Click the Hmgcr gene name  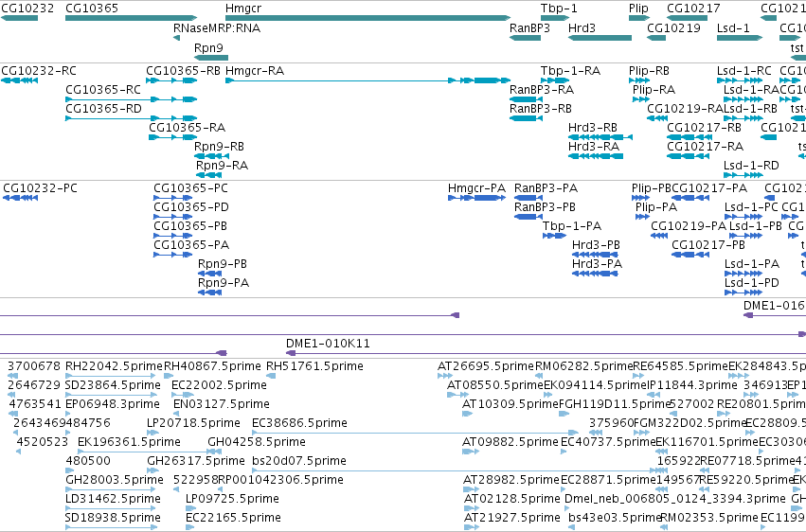click(243, 9)
